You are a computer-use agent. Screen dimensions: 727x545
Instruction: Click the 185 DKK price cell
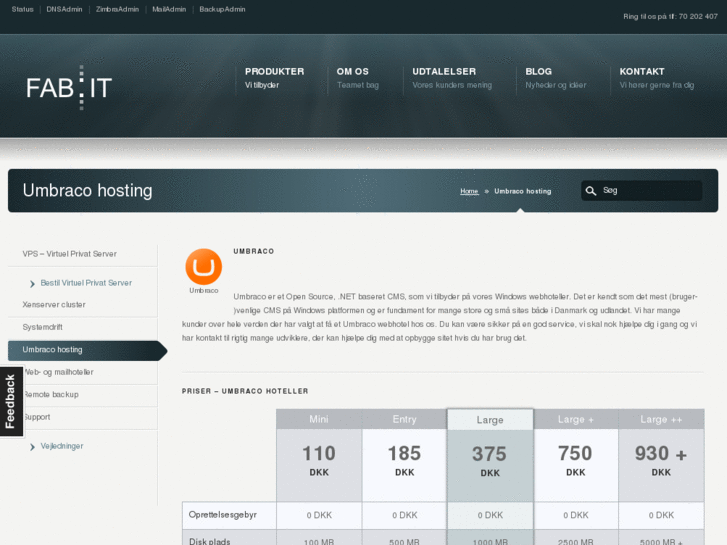(404, 465)
